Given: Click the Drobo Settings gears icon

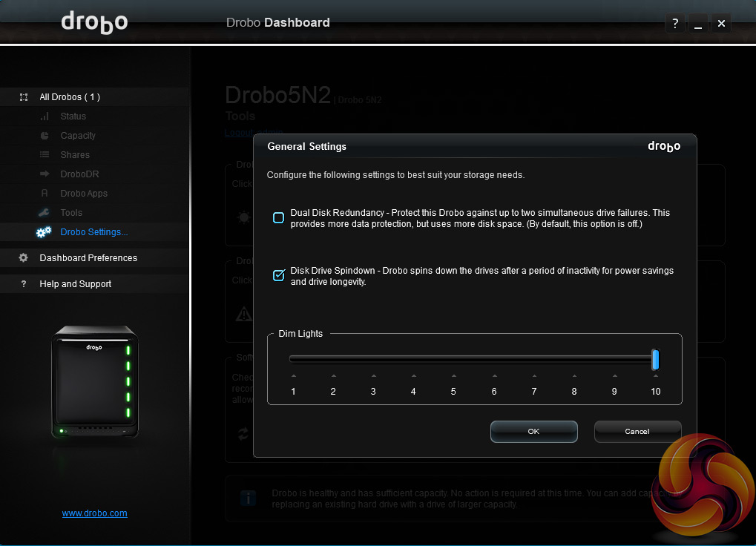Looking at the screenshot, I should 44,231.
